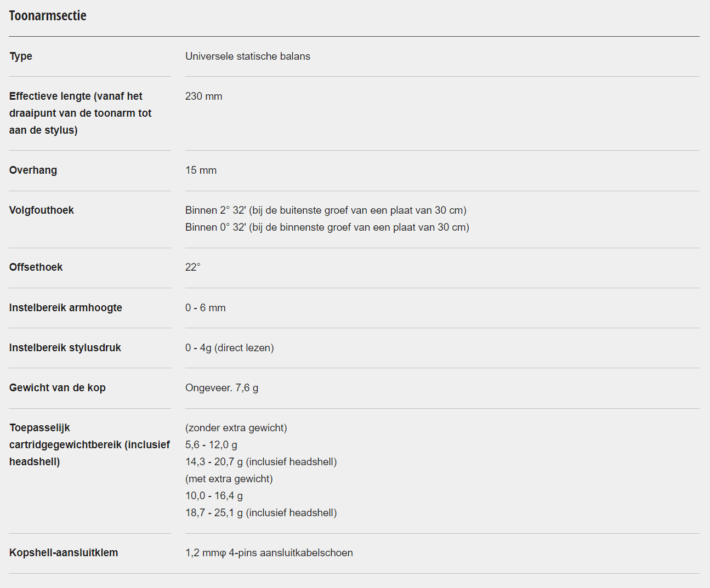710x588 pixels.
Task: Click the Volgfouthoek label
Action: [42, 210]
